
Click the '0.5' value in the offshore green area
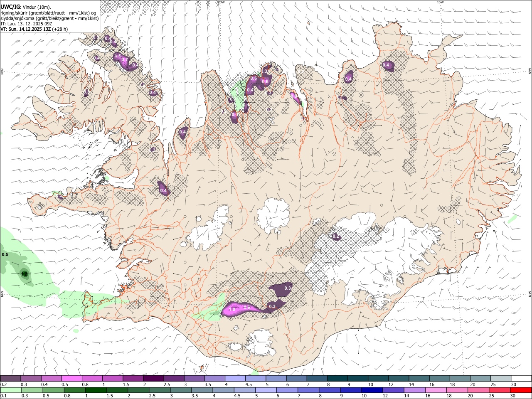pyautogui.click(x=5, y=254)
